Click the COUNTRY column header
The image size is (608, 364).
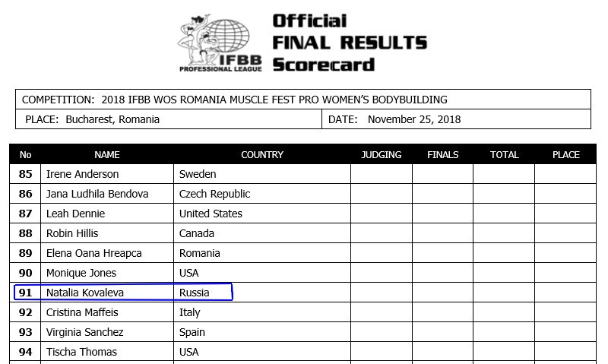point(262,155)
